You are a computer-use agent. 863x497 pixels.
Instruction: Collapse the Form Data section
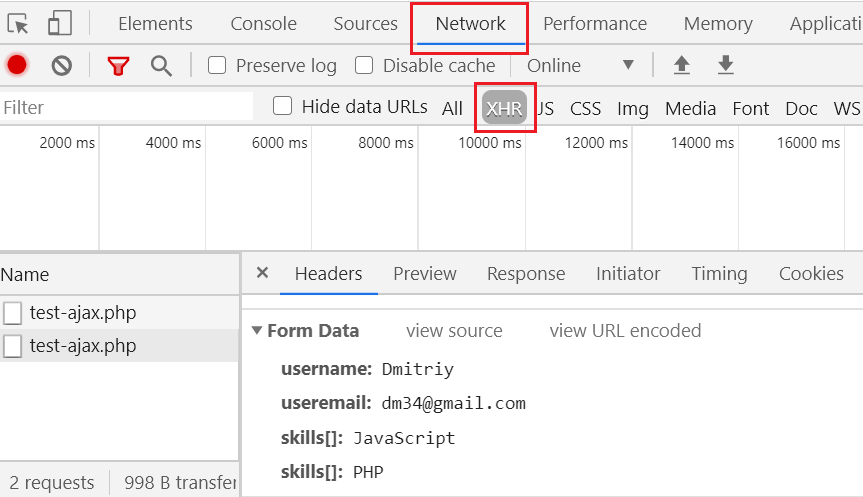[258, 331]
